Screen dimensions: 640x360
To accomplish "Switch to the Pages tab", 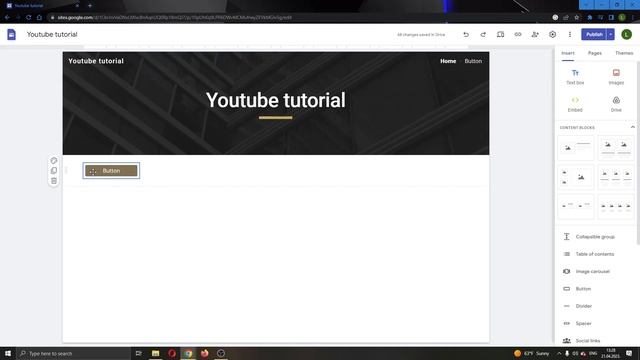I will pos(595,53).
